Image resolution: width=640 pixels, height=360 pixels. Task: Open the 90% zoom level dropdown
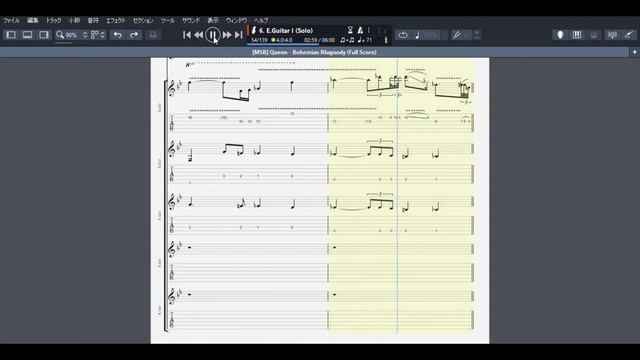tap(76, 35)
